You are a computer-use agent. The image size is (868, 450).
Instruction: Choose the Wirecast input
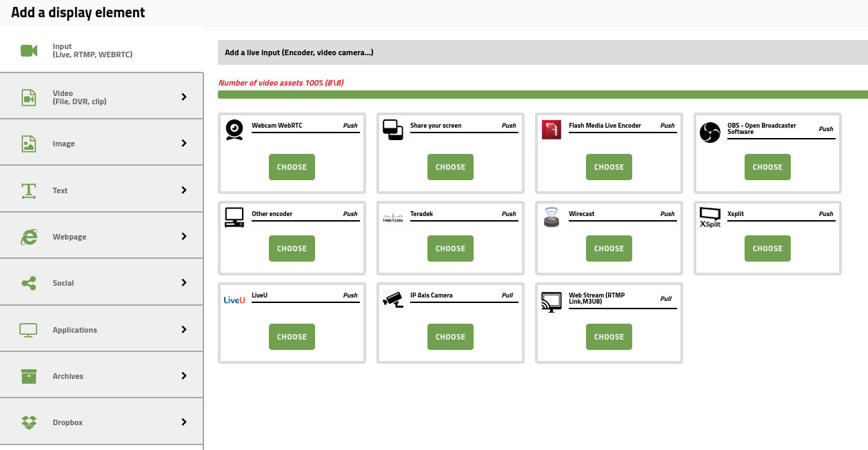click(x=609, y=248)
